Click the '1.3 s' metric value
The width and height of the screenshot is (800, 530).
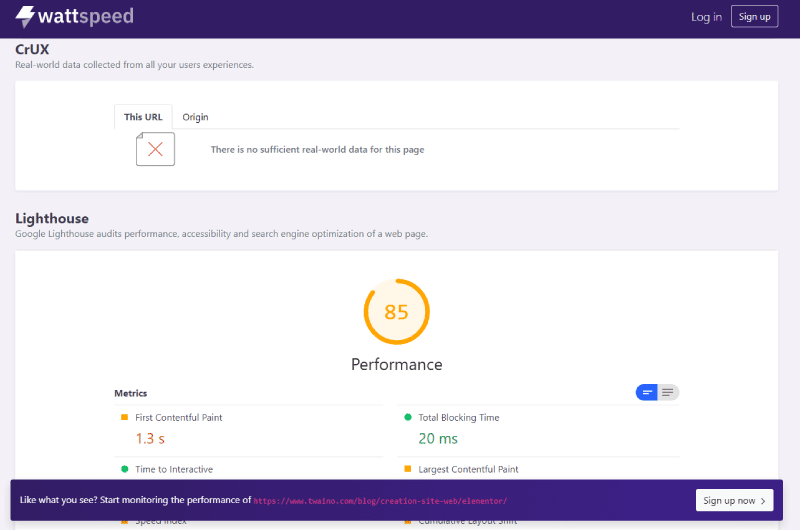coord(150,439)
